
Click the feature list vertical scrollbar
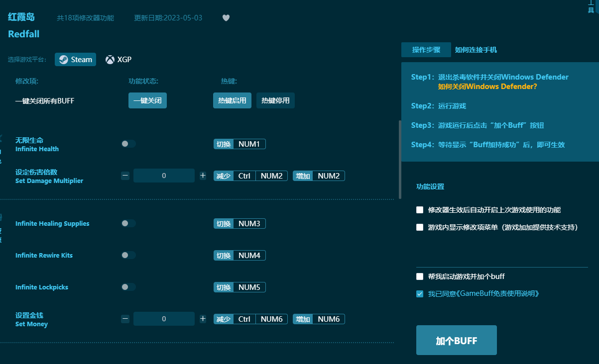coord(400,159)
